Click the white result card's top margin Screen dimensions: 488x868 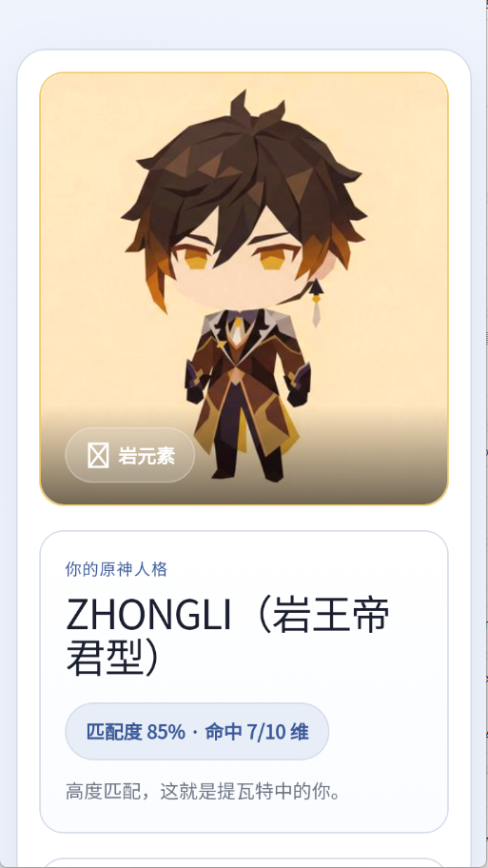coord(244,61)
